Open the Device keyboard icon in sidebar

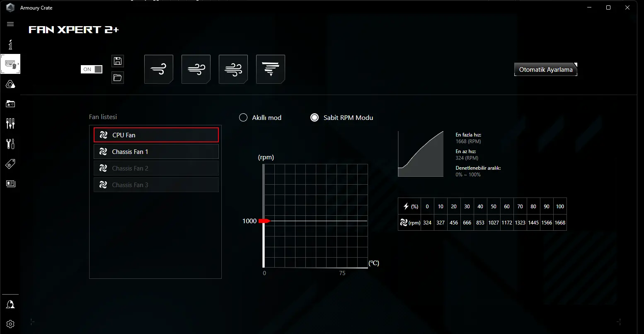tap(10, 64)
